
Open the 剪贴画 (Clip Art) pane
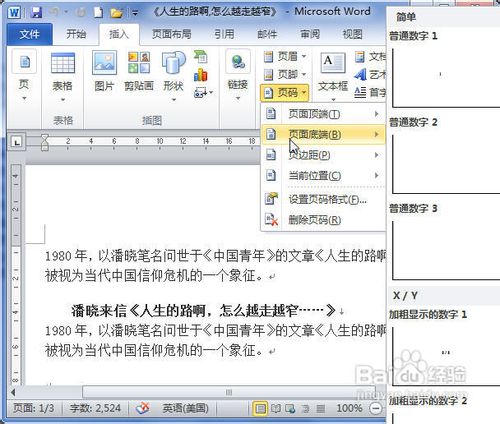(x=139, y=71)
